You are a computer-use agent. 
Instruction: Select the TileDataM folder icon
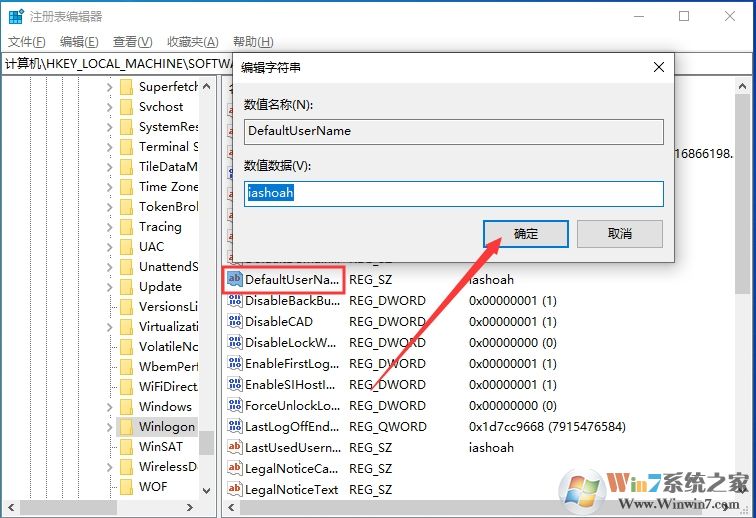(x=126, y=167)
